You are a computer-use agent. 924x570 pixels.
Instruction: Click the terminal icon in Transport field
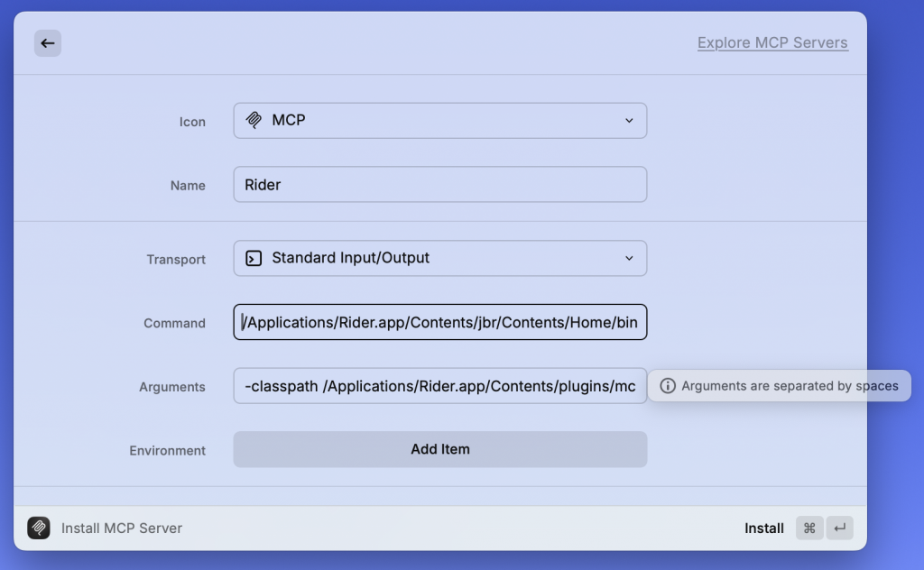tap(254, 258)
